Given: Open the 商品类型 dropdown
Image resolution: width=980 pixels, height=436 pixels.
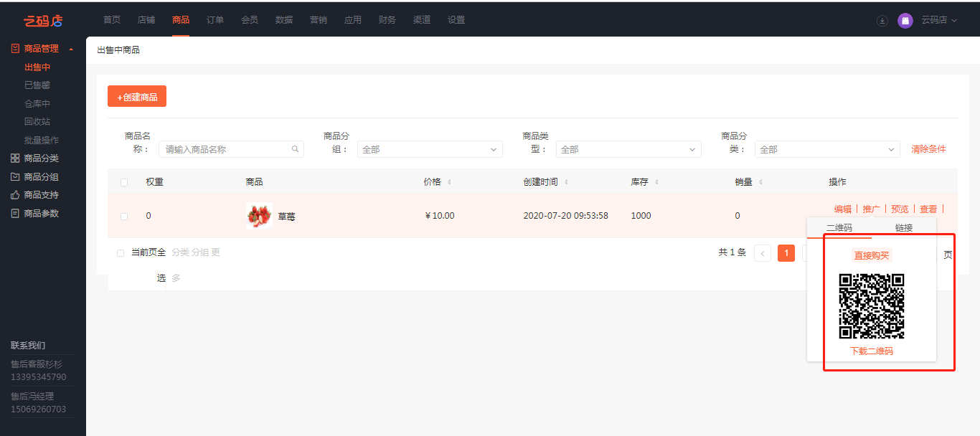Looking at the screenshot, I should click(x=628, y=149).
